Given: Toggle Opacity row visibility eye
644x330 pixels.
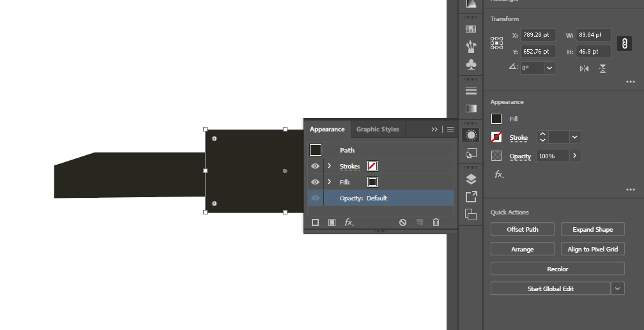Looking at the screenshot, I should point(315,198).
